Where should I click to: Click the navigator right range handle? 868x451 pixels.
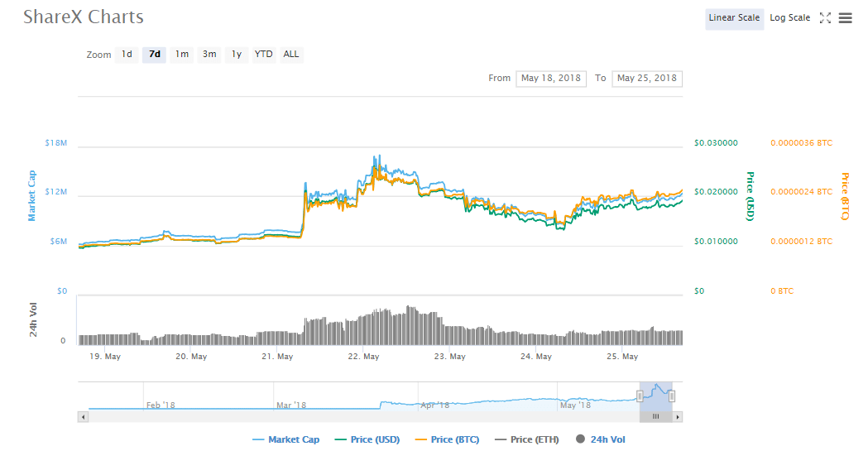pyautogui.click(x=672, y=396)
